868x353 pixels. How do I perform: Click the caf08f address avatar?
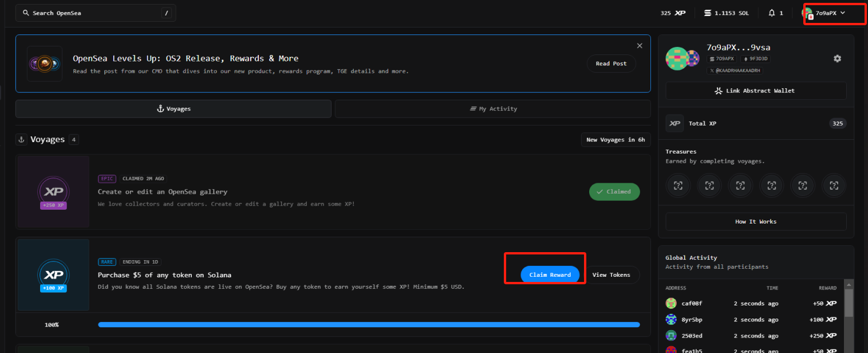671,303
